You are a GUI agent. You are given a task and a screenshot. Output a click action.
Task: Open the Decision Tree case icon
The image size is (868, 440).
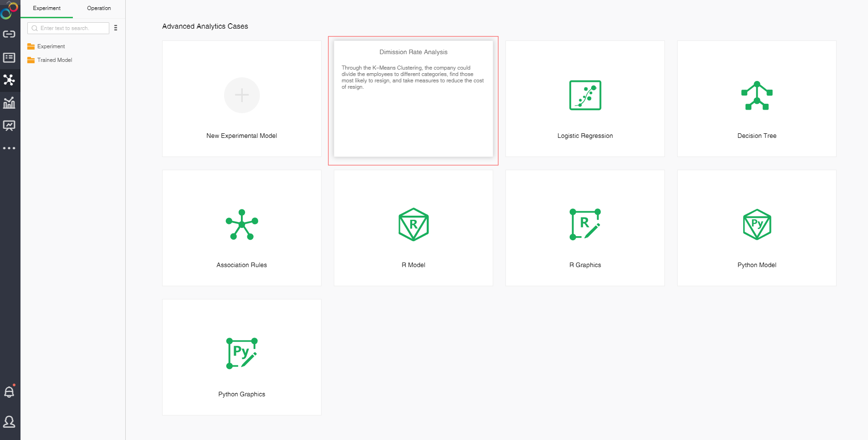(x=756, y=96)
